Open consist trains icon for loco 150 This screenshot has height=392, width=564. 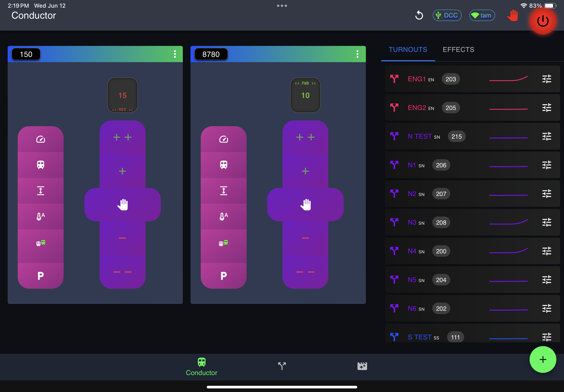[x=41, y=243]
